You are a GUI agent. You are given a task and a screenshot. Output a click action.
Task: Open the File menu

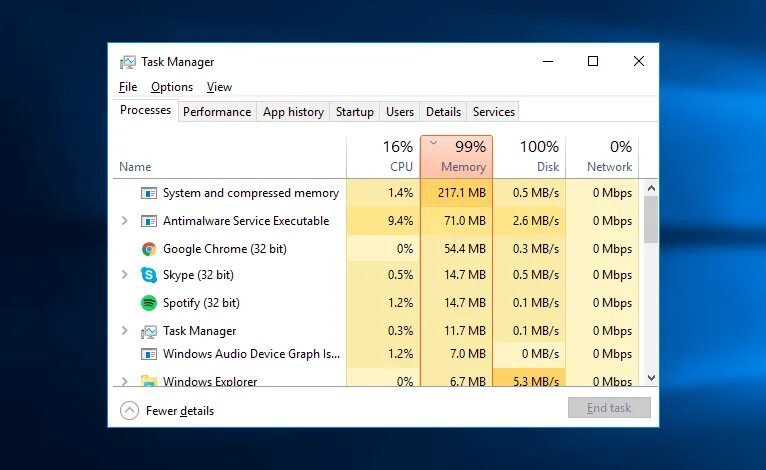pos(128,87)
